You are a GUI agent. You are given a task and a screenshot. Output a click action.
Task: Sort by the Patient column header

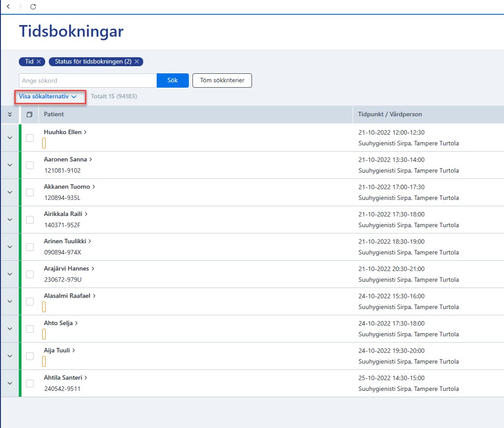[54, 114]
